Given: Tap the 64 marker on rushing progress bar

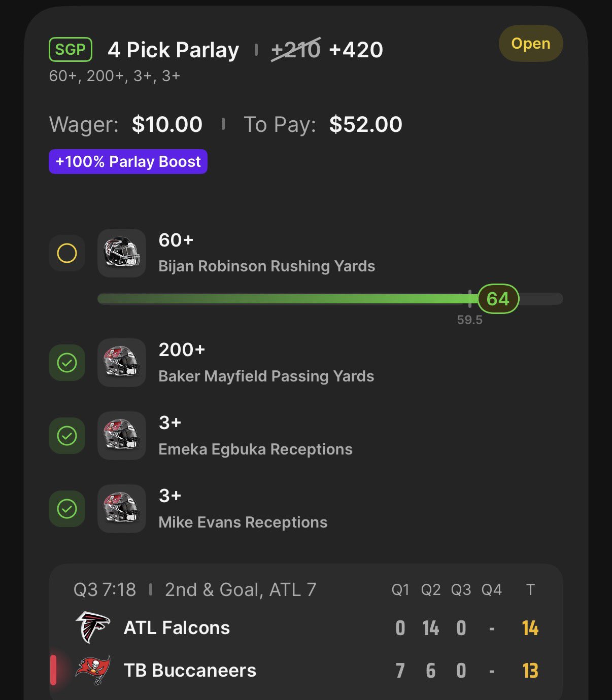Looking at the screenshot, I should (498, 299).
